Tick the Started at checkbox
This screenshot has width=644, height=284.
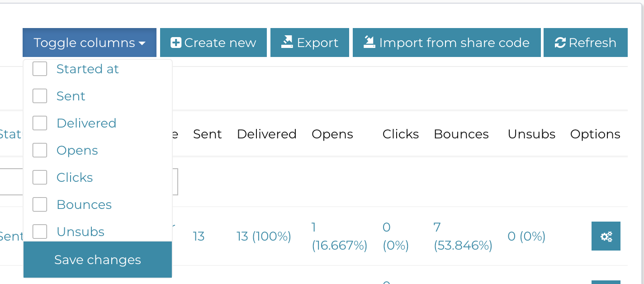(x=40, y=69)
